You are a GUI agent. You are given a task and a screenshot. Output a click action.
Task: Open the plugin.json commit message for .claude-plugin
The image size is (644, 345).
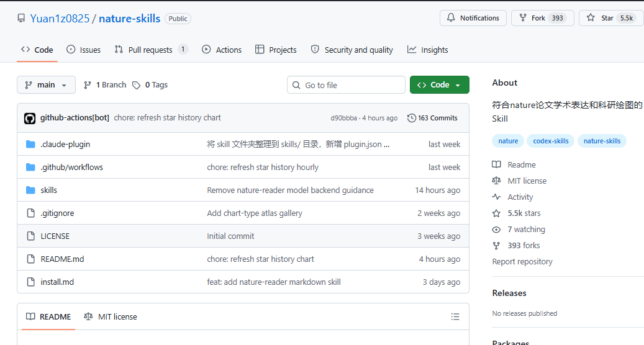298,145
